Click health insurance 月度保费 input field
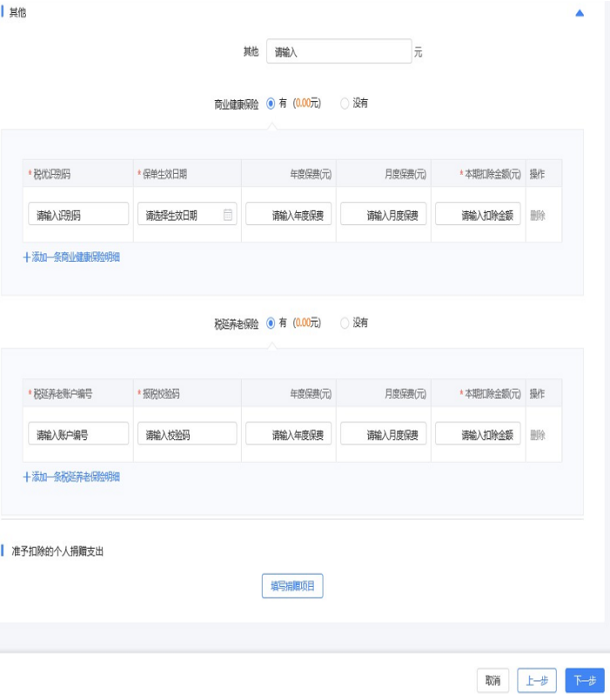The width and height of the screenshot is (610, 700). [383, 215]
